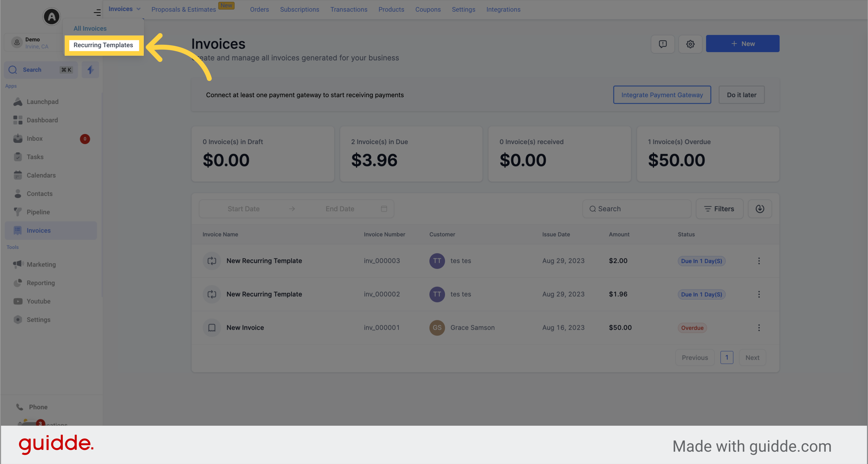Select Recurring Templates from the menu
Image resolution: width=868 pixels, height=464 pixels.
coord(104,44)
